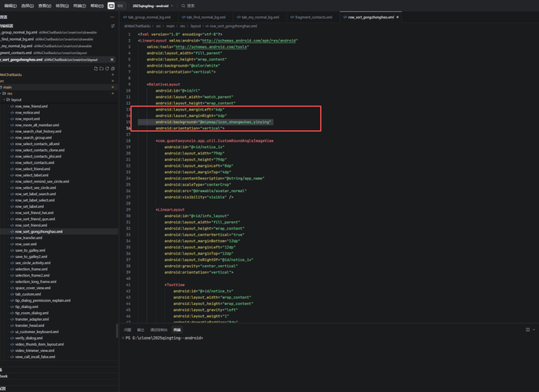Refresh the file explorer tree

[x=107, y=69]
